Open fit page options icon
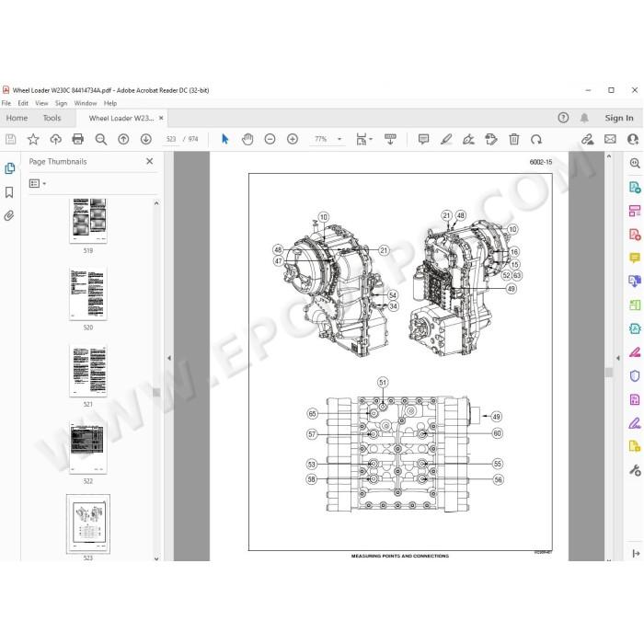Image resolution: width=644 pixels, height=644 pixels. (x=364, y=139)
